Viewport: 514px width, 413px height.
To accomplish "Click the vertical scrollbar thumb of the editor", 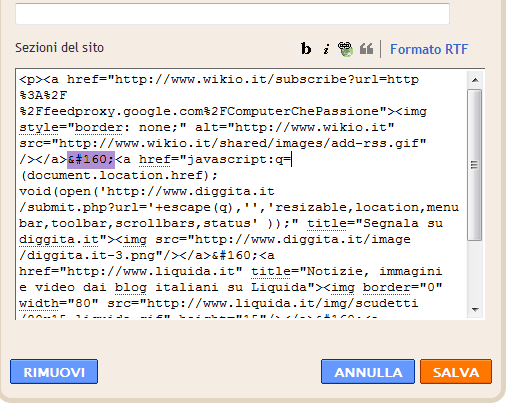I will point(474,165).
